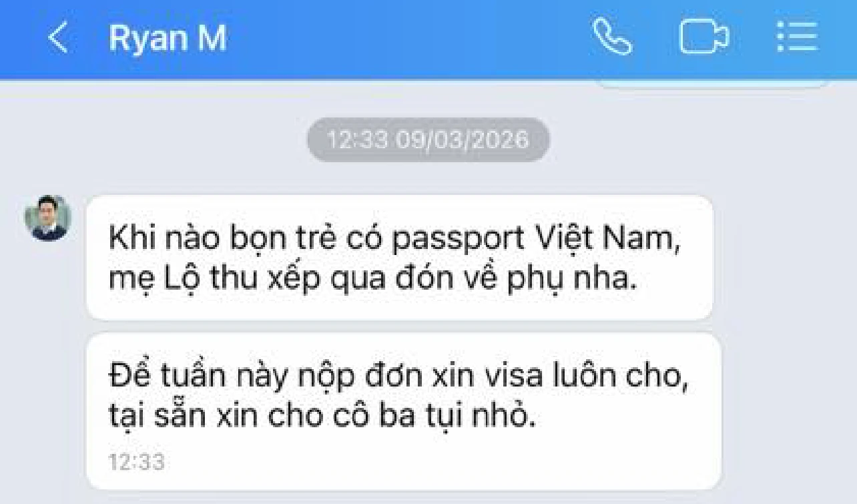
Task: Start a voice call with Ryan M
Action: tap(612, 37)
